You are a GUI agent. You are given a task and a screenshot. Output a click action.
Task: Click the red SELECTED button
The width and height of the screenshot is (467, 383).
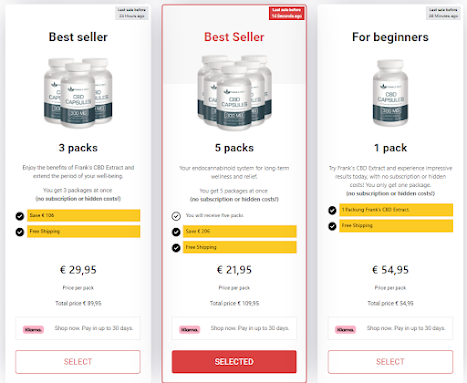point(234,362)
